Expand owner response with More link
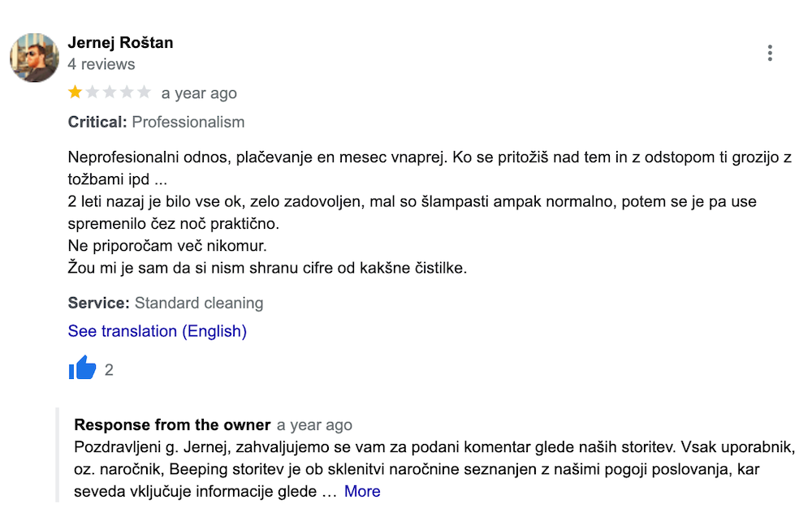This screenshot has width=812, height=517. pyautogui.click(x=362, y=491)
